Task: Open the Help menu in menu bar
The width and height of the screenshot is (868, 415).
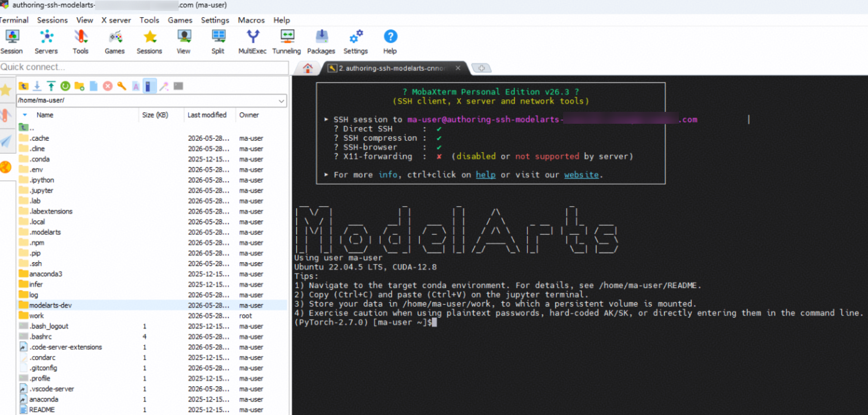Action: (282, 20)
